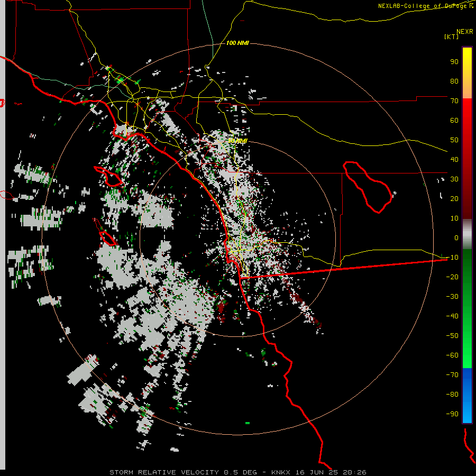This screenshot has width=476, height=476.
Task: Click the Storm Relative Velocity caption at bottom
Action: click(x=237, y=472)
